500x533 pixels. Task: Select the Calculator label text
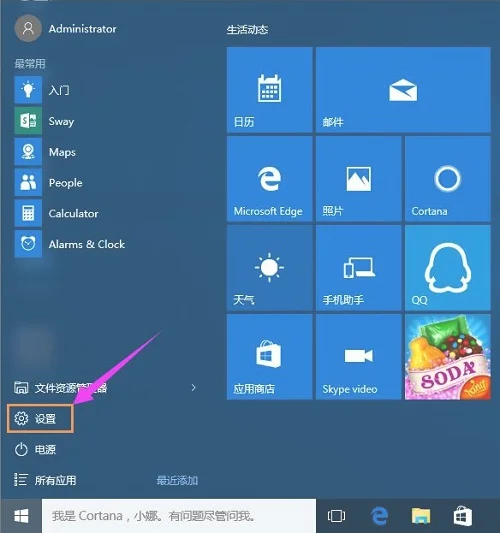pyautogui.click(x=73, y=213)
